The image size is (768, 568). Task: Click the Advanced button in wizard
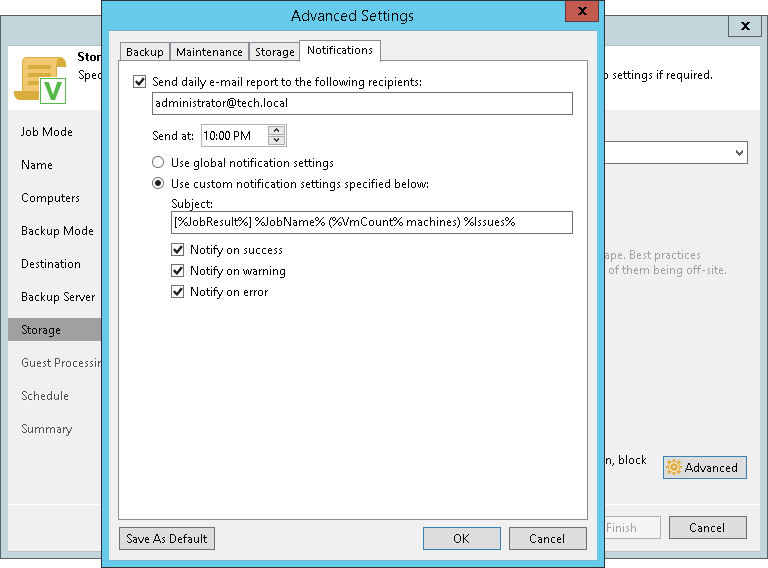[x=705, y=468]
